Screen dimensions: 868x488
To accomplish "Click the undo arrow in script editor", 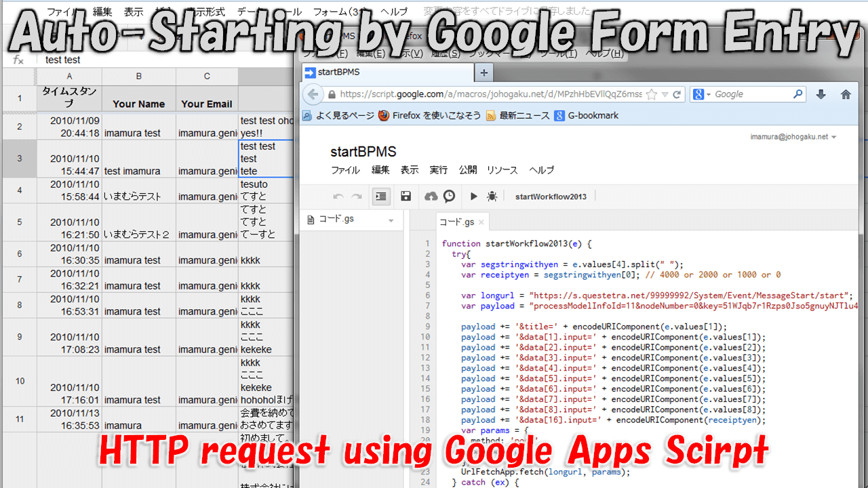I will [338, 196].
